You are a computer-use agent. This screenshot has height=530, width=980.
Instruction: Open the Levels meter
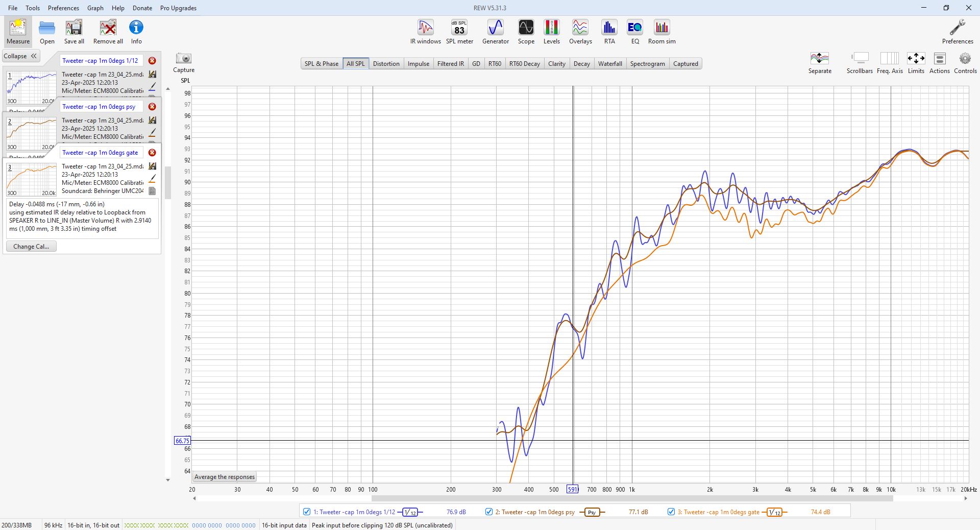(x=551, y=32)
